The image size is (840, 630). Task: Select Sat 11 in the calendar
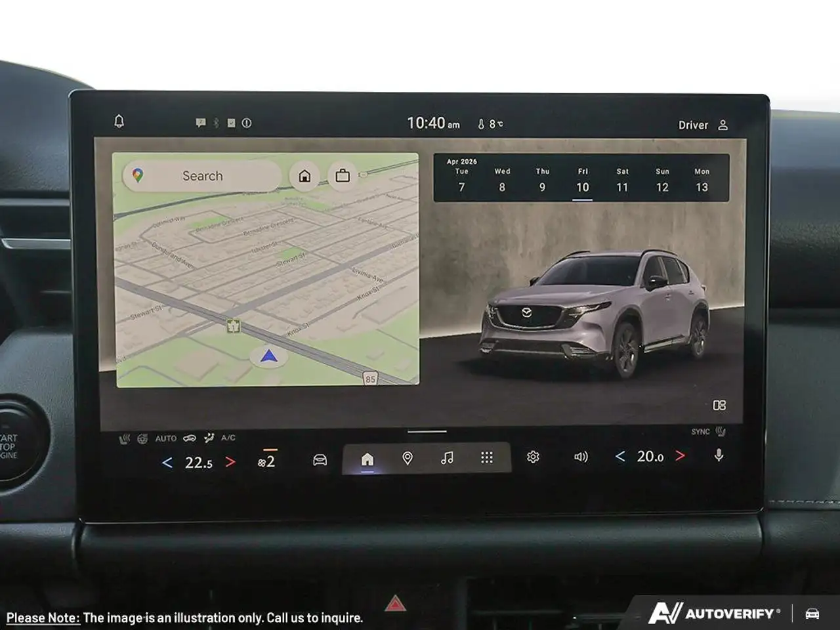(623, 180)
